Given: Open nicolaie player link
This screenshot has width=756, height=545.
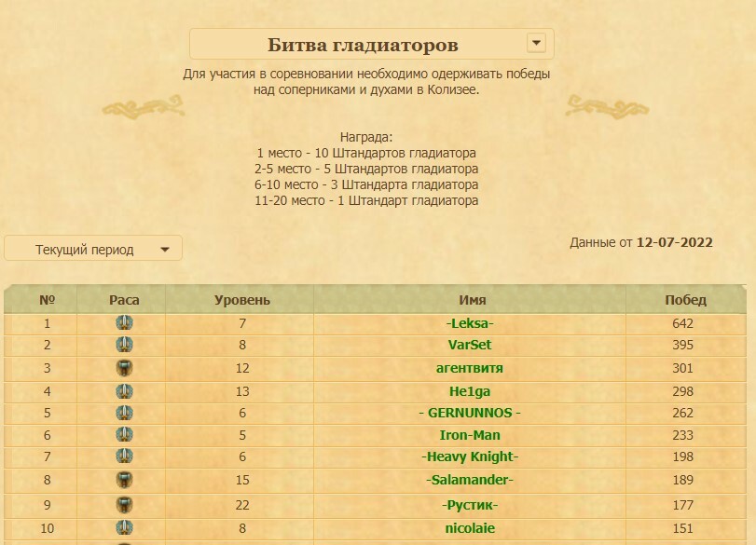Looking at the screenshot, I should pos(470,528).
